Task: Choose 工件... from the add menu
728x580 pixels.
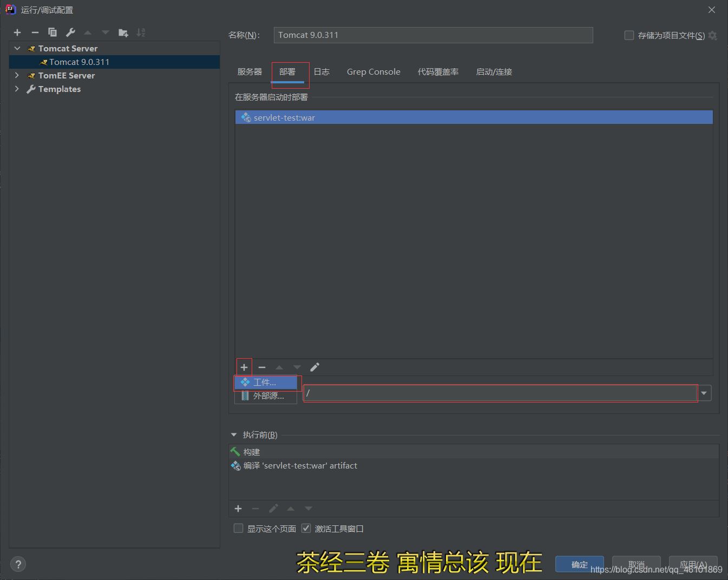Action: point(265,383)
